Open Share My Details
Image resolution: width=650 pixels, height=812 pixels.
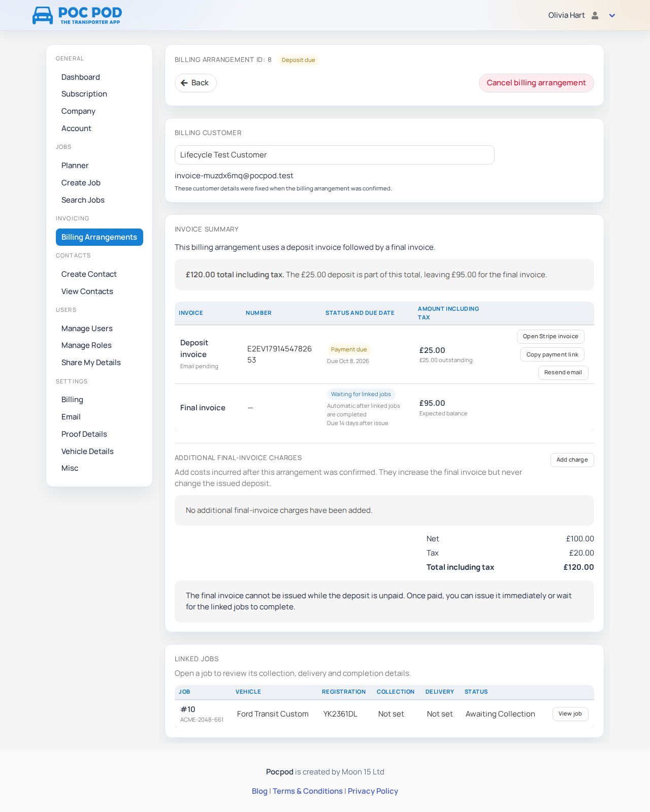pyautogui.click(x=91, y=363)
